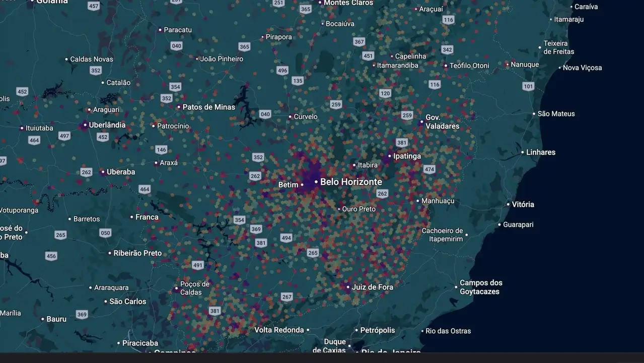The width and height of the screenshot is (644, 363).
Task: Click the Montes Claros label
Action: click(x=348, y=3)
